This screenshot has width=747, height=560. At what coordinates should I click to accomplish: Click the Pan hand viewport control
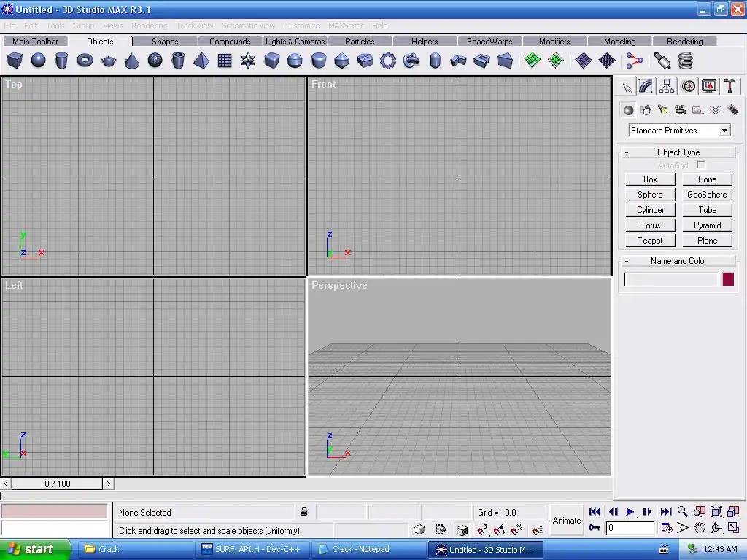(x=699, y=528)
